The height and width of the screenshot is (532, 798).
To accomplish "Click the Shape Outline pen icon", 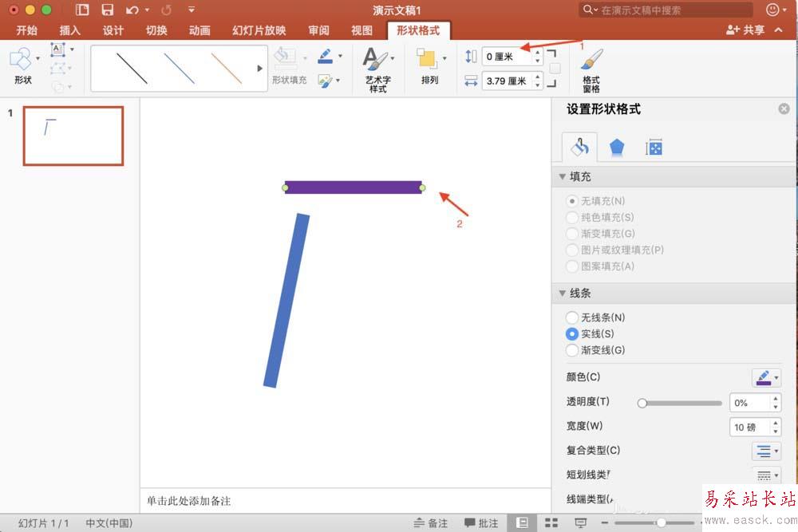I will pyautogui.click(x=325, y=56).
